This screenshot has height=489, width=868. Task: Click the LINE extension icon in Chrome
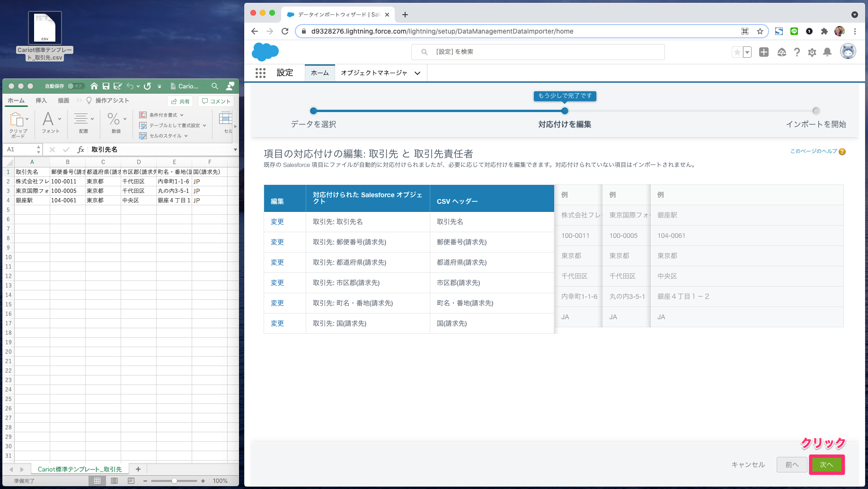pos(794,31)
